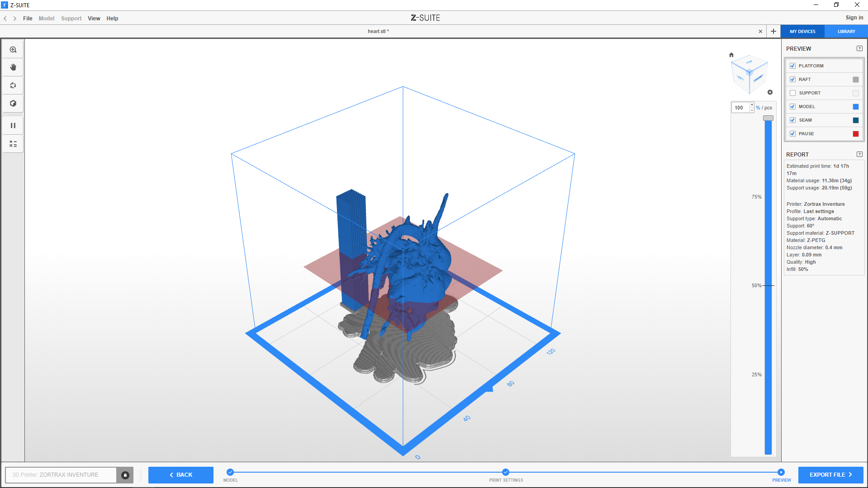Click the MODEL color swatch
This screenshot has height=488, width=868.
pyautogui.click(x=855, y=107)
